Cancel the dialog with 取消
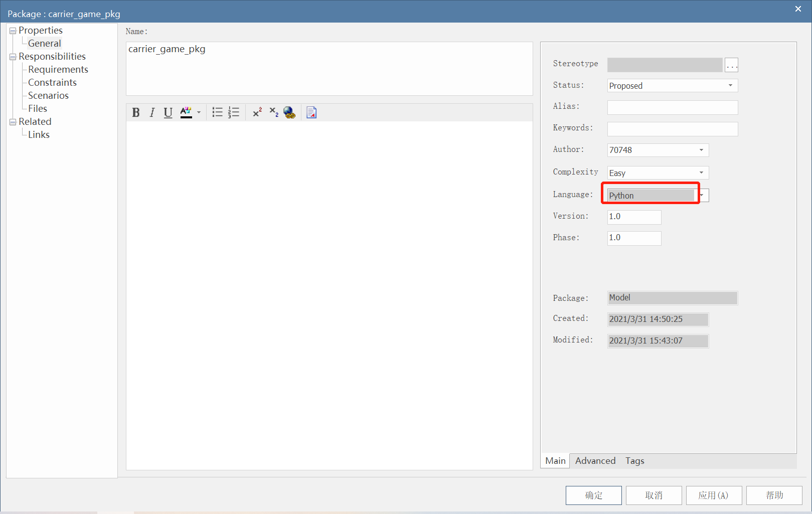Screen dimensions: 812x514 (x=654, y=495)
